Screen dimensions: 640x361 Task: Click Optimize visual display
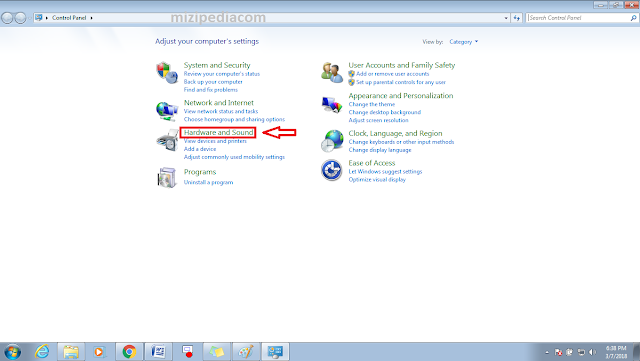tap(377, 179)
